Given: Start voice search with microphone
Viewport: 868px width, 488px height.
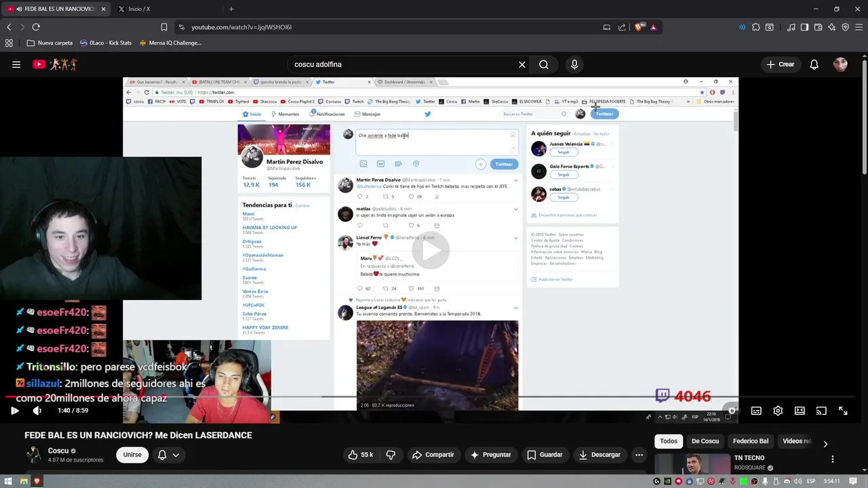Looking at the screenshot, I should click(x=574, y=64).
